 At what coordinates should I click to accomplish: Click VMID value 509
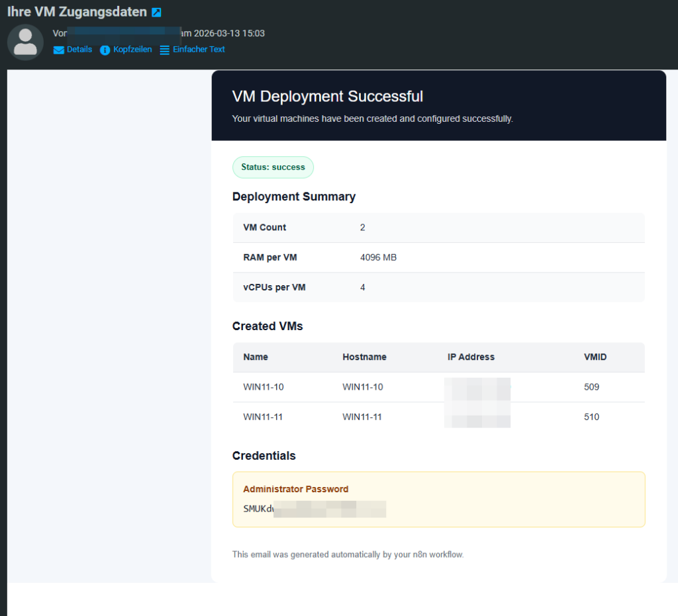[x=591, y=387]
